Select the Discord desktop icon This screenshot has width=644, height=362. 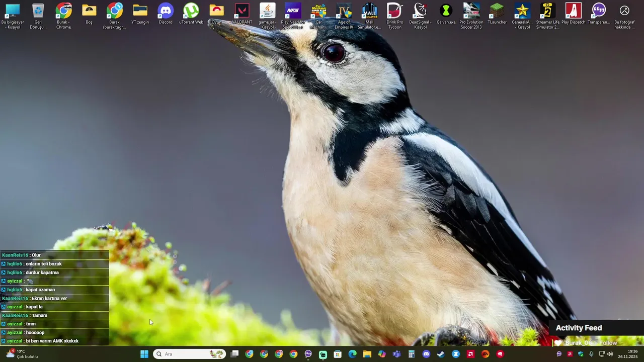coord(166,14)
